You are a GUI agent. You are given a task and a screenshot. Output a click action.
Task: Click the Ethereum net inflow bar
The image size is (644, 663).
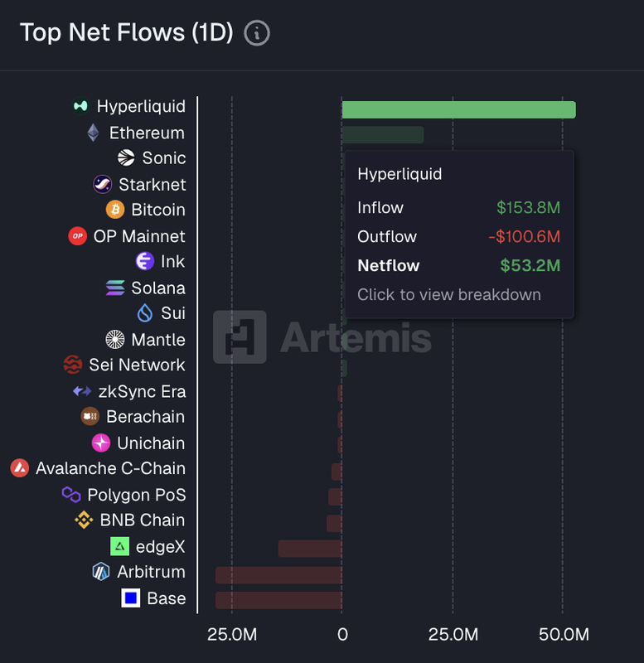[383, 135]
